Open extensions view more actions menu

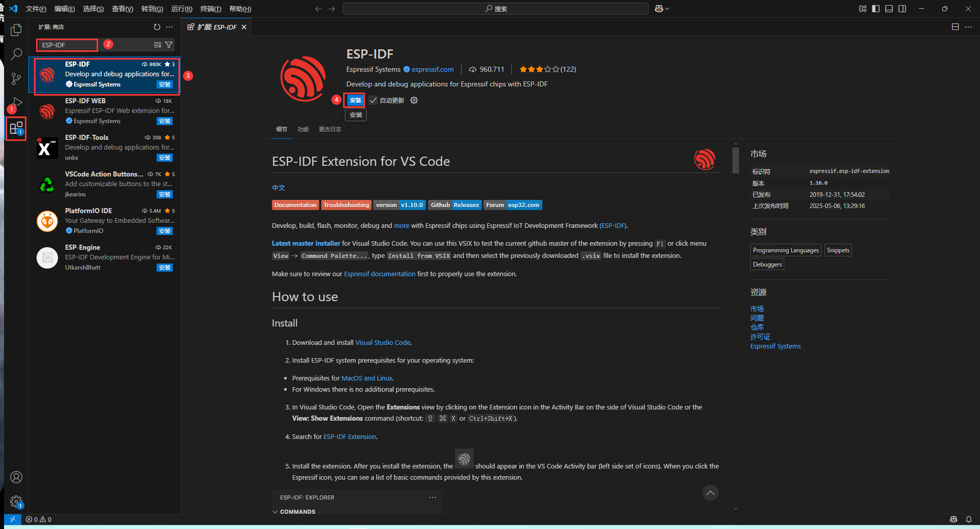(169, 27)
